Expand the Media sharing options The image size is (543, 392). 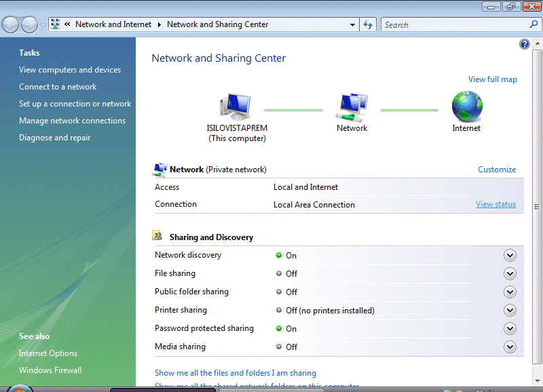click(510, 347)
